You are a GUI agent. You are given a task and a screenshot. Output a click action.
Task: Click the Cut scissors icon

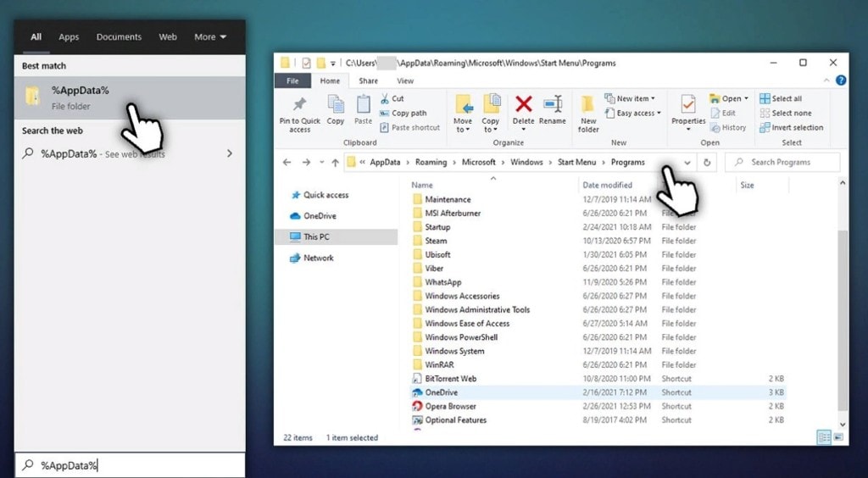[x=385, y=98]
